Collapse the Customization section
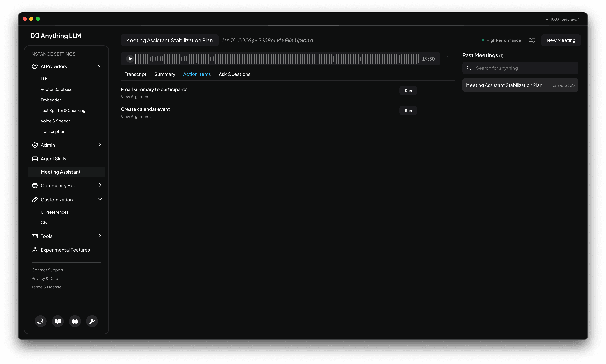Viewport: 606px width, 364px height. [100, 199]
